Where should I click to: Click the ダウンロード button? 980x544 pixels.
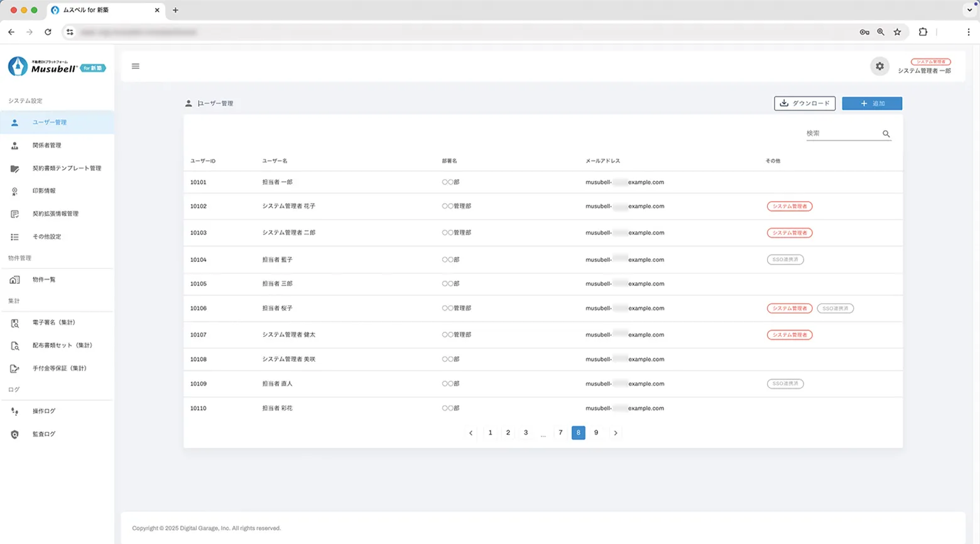click(x=804, y=103)
